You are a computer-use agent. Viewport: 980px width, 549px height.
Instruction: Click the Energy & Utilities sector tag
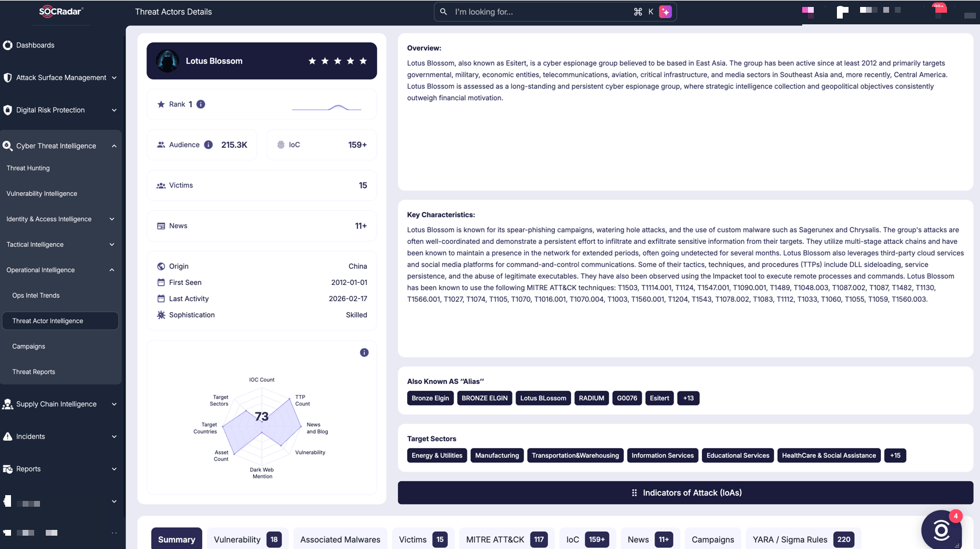[x=437, y=456]
